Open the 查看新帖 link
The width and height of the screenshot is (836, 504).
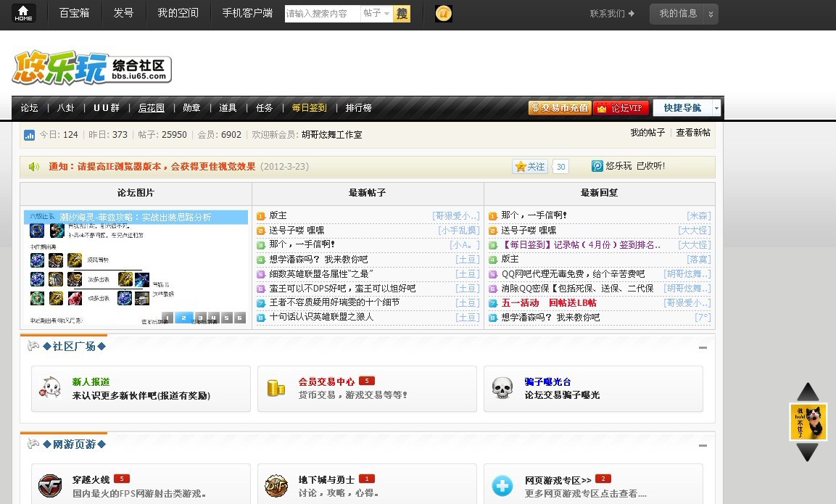tap(693, 133)
